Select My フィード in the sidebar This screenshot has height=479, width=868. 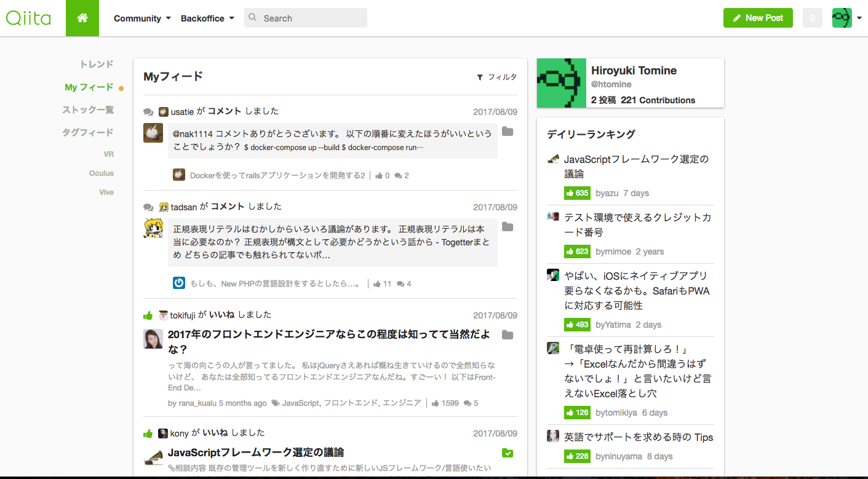(x=89, y=87)
